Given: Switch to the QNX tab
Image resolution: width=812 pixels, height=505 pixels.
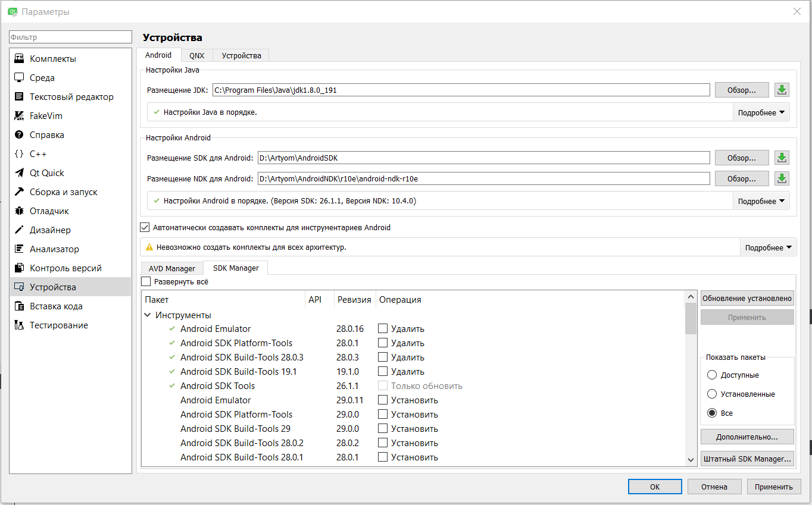Looking at the screenshot, I should [196, 55].
